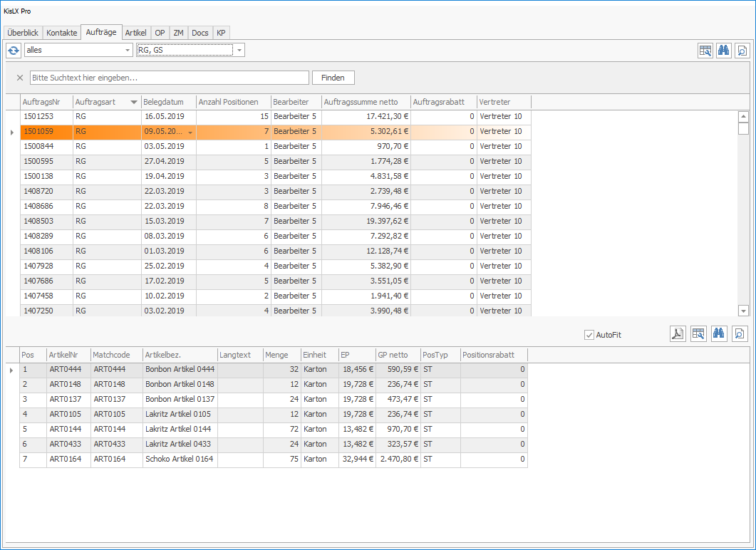Click binoculars icon in the positions toolbar
This screenshot has width=756, height=550.
720,334
